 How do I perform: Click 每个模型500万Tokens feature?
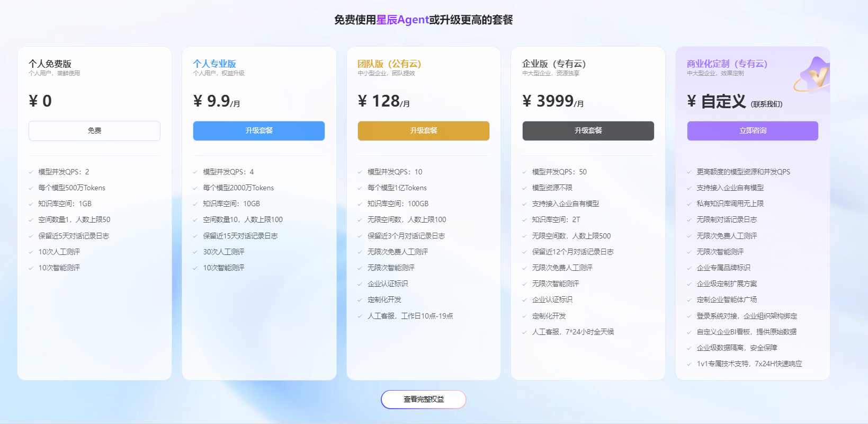coord(71,188)
